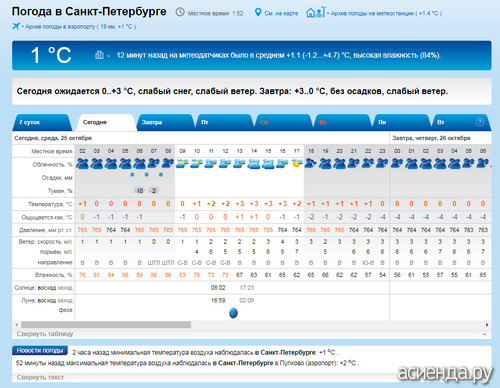Click the sunny icon at hour 17

click(x=296, y=163)
